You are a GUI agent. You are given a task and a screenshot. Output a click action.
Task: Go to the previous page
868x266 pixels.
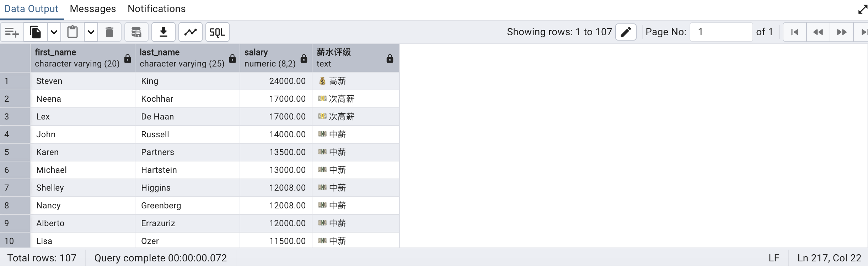pyautogui.click(x=818, y=32)
